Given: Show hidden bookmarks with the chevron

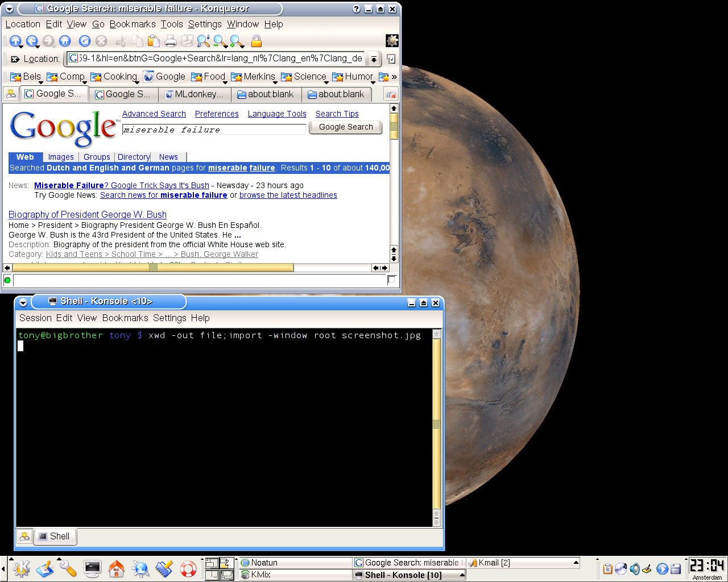Looking at the screenshot, I should (394, 77).
